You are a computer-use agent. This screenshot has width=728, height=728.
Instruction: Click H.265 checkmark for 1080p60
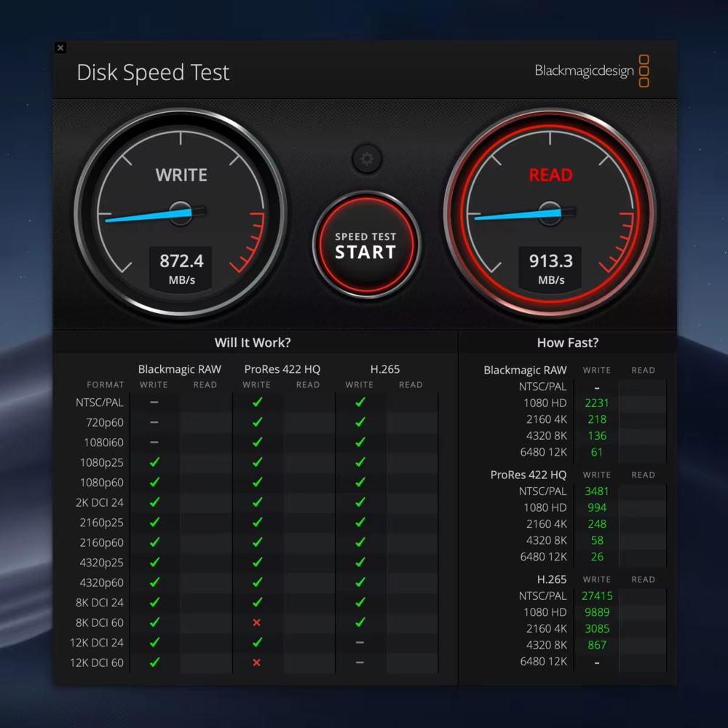(360, 482)
